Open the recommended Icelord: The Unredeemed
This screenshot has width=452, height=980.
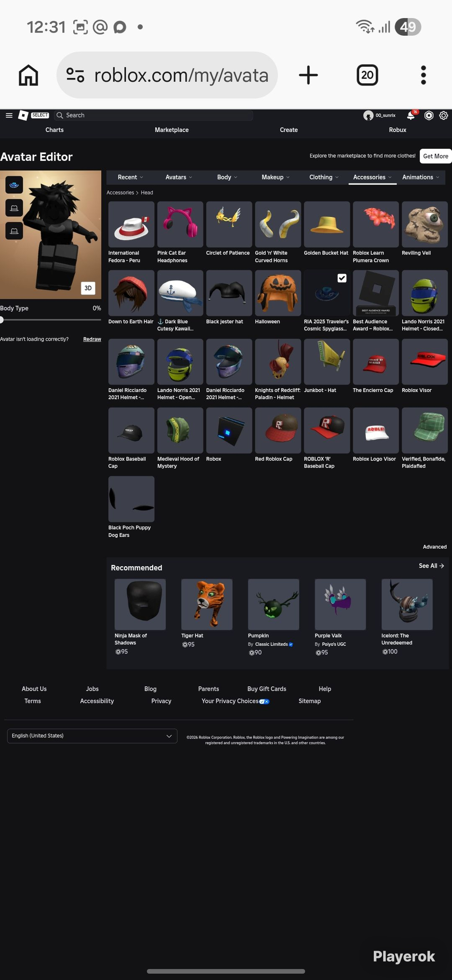point(407,605)
